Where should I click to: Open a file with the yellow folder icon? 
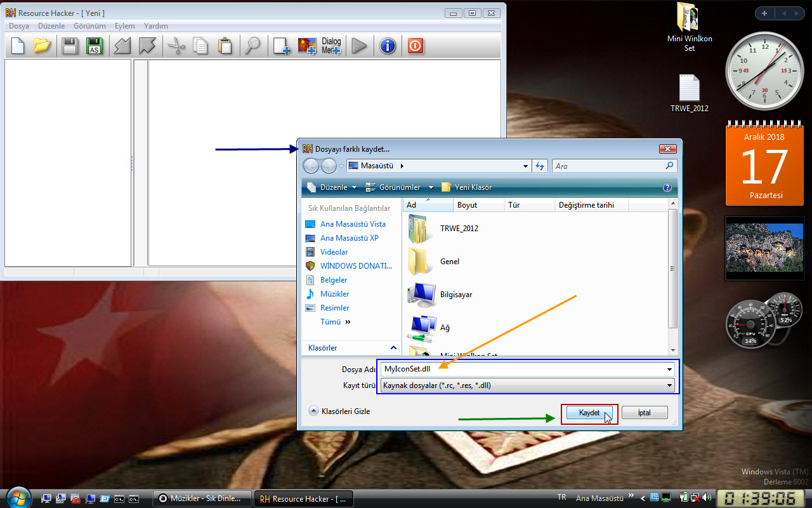tap(43, 46)
